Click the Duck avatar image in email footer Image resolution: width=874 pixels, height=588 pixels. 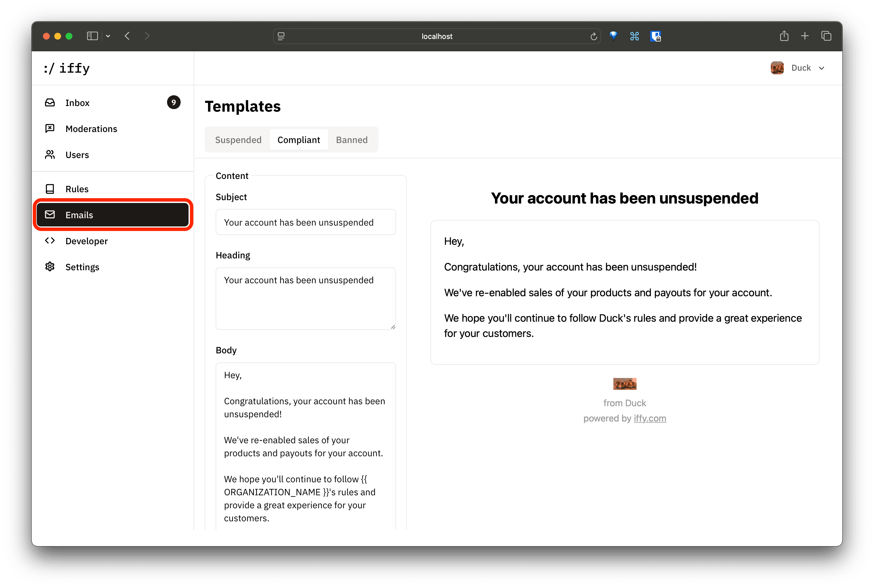click(x=624, y=384)
